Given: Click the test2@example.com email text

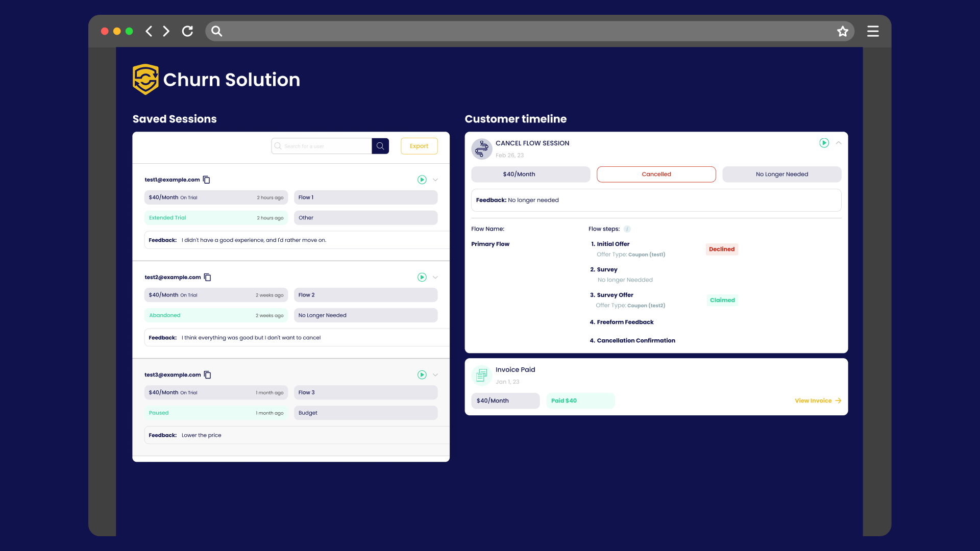Looking at the screenshot, I should (173, 277).
